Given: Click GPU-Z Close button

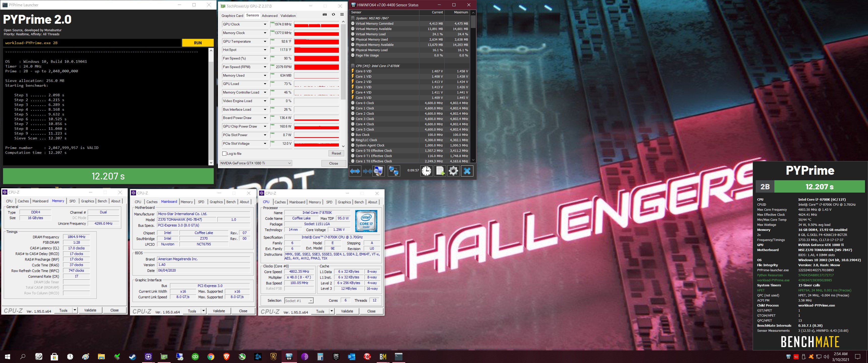Looking at the screenshot, I should (334, 163).
